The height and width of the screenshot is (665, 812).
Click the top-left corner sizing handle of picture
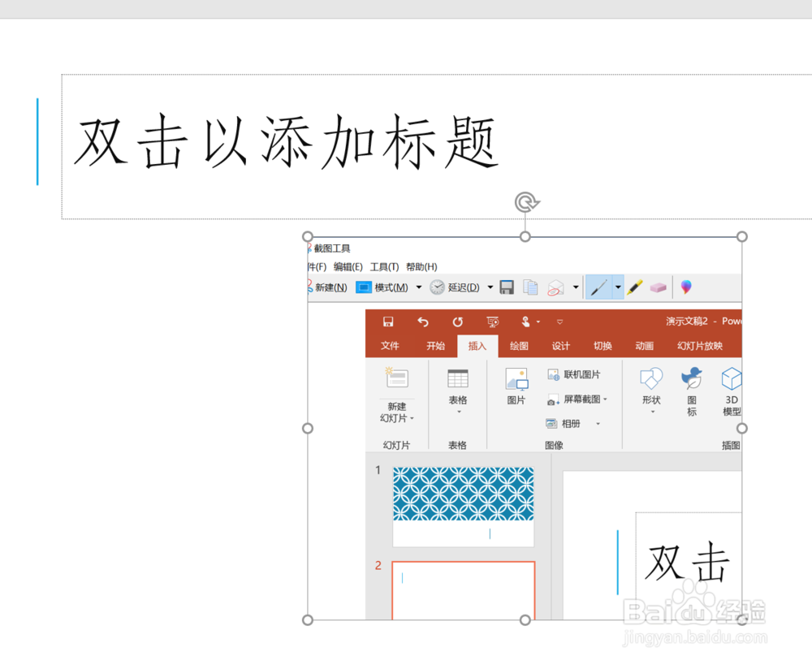[x=308, y=236]
